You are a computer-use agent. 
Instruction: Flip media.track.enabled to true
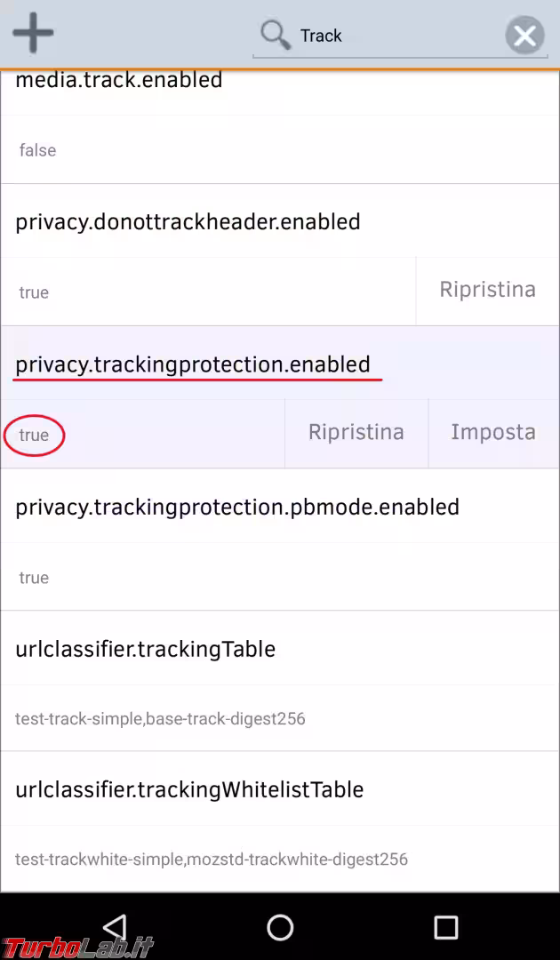click(x=37, y=149)
